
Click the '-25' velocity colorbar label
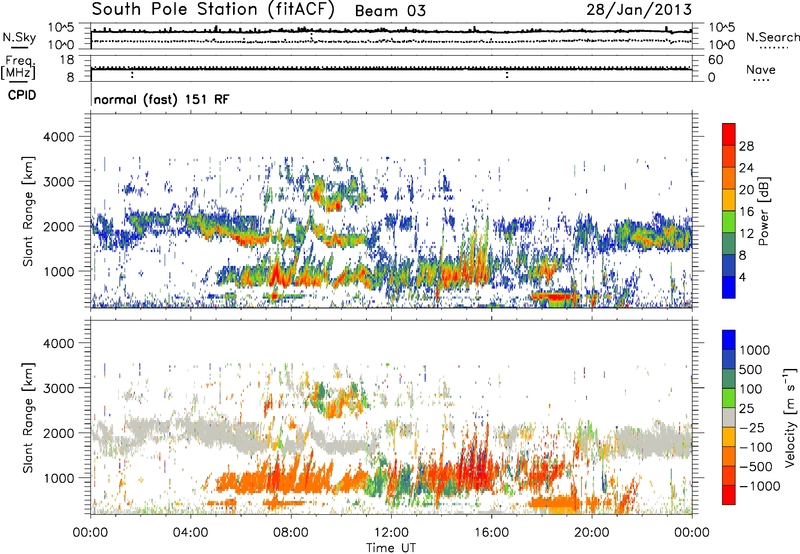click(x=752, y=428)
